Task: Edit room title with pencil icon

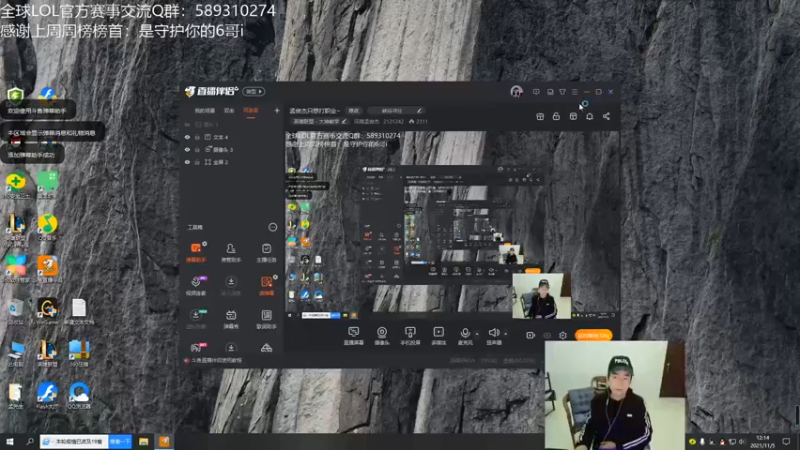Action: pos(419,110)
